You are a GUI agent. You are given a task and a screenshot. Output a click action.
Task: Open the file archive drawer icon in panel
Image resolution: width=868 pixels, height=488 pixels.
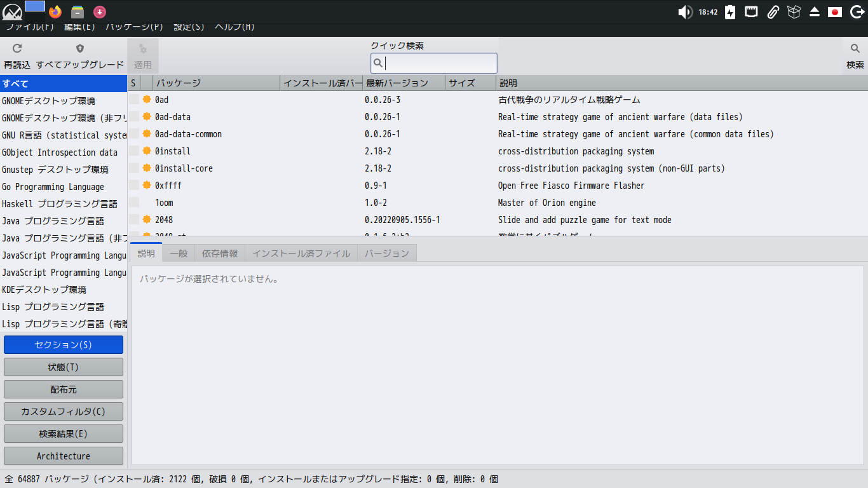pos(78,12)
